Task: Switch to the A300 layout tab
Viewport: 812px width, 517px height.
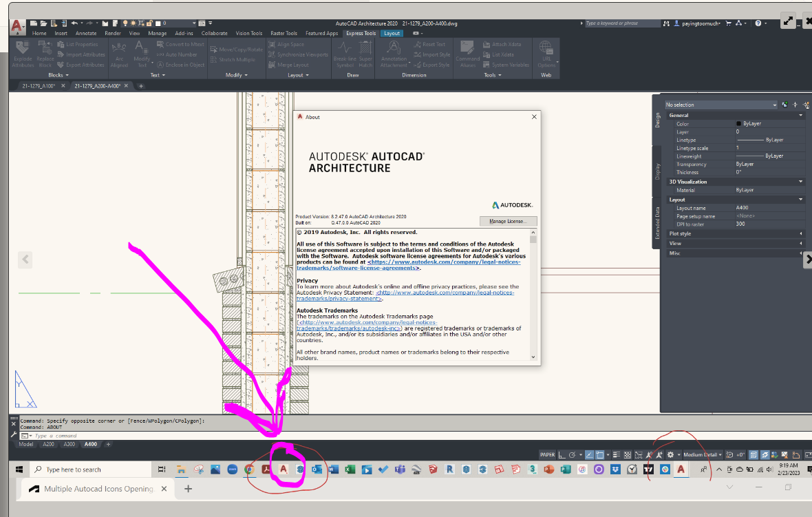Action: point(69,444)
